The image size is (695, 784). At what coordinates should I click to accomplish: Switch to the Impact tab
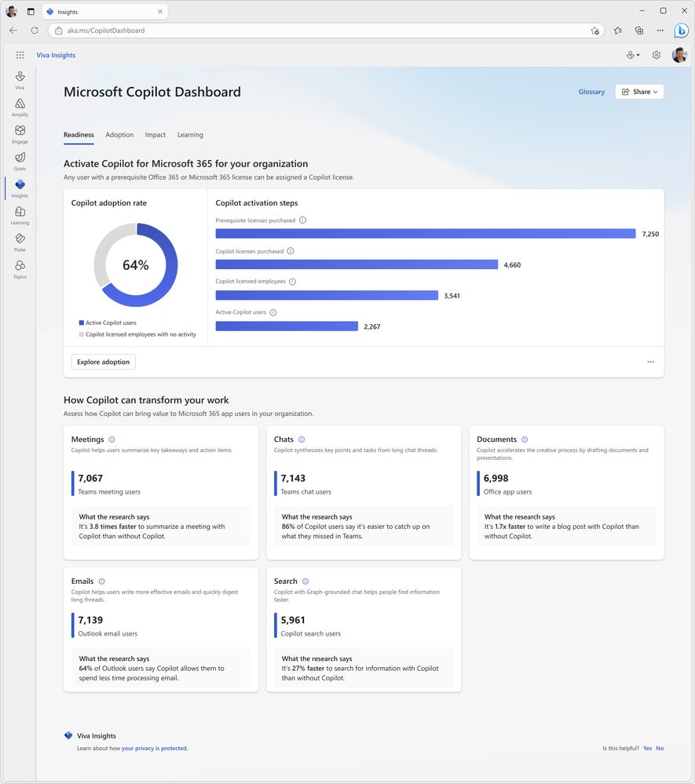[155, 135]
